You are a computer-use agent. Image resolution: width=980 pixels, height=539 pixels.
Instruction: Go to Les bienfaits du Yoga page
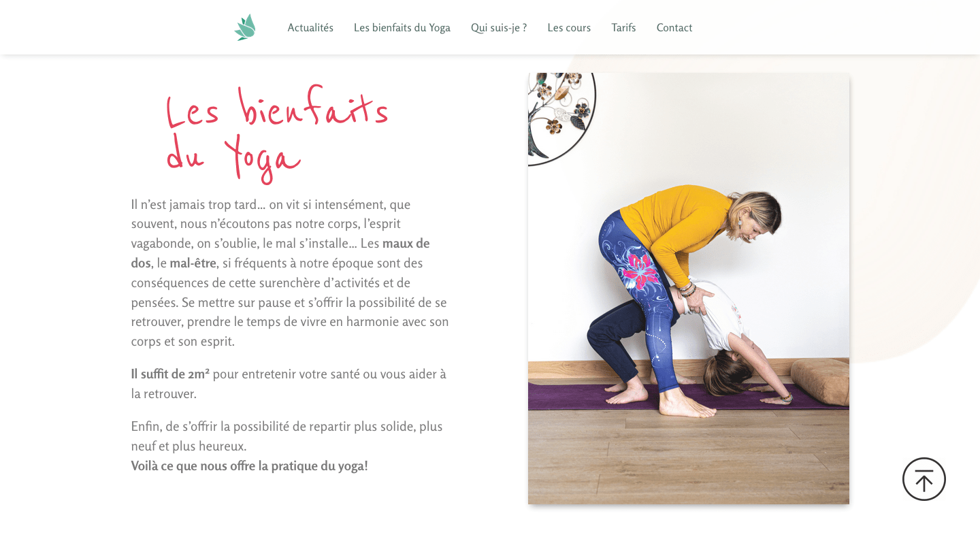(x=402, y=28)
